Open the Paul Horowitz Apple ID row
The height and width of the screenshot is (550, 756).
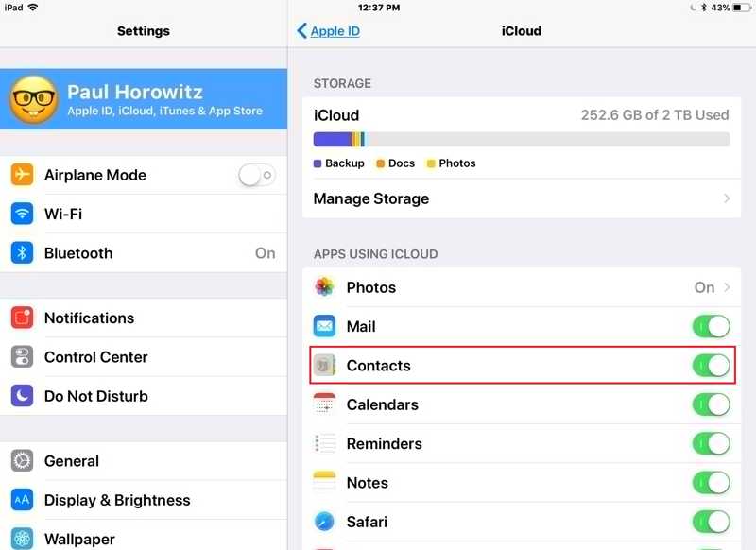(x=144, y=99)
